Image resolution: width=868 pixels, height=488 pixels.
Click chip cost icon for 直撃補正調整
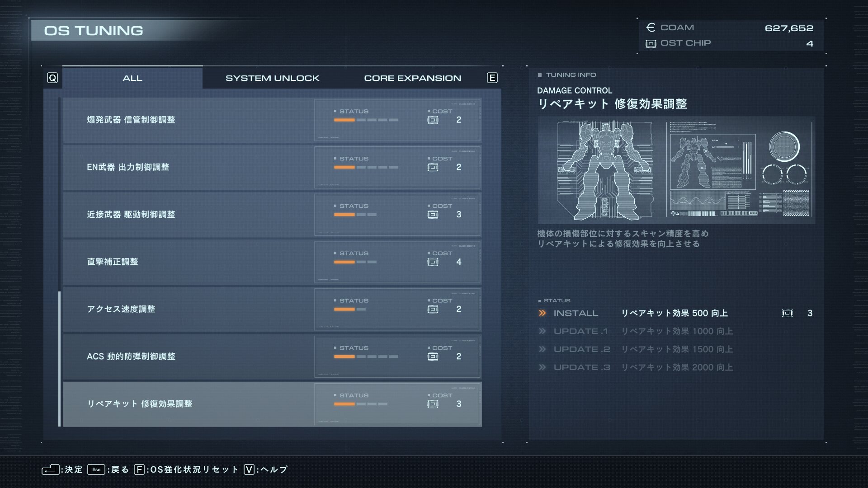coord(433,262)
